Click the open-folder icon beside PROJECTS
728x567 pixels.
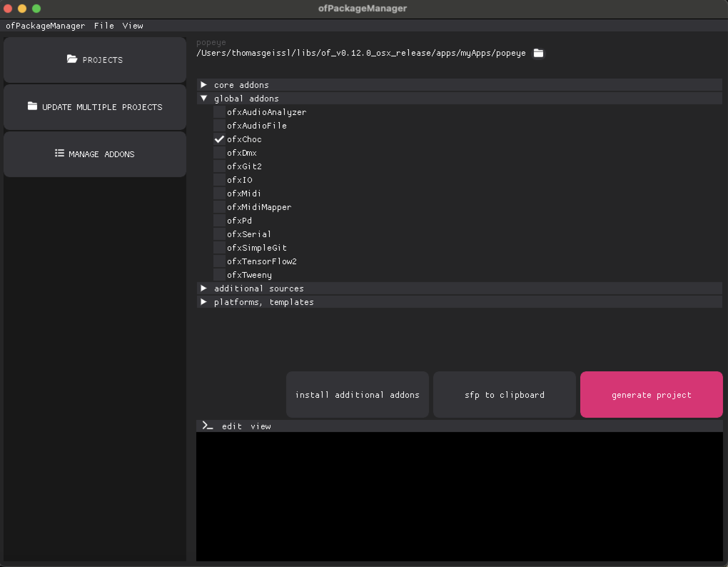pyautogui.click(x=72, y=59)
